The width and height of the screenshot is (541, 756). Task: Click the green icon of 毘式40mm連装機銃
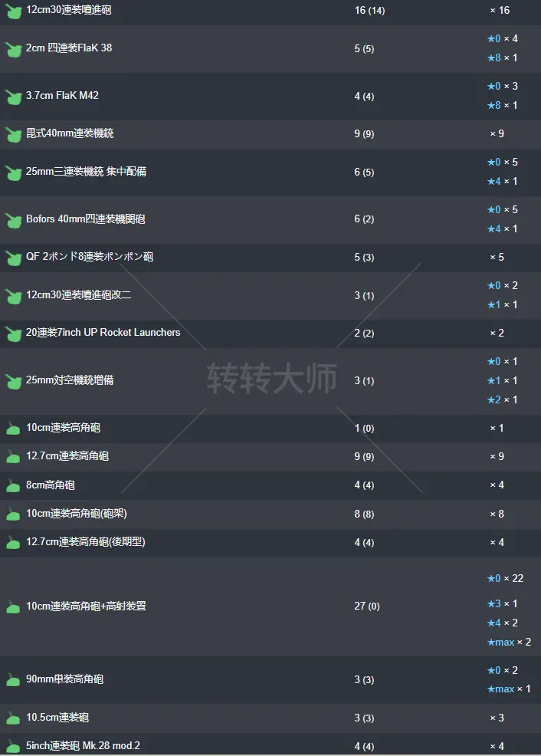point(13,134)
